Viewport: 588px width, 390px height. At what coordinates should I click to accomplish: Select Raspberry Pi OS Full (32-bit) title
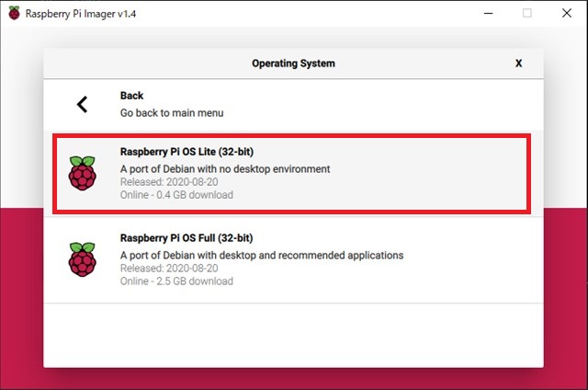[x=187, y=238]
